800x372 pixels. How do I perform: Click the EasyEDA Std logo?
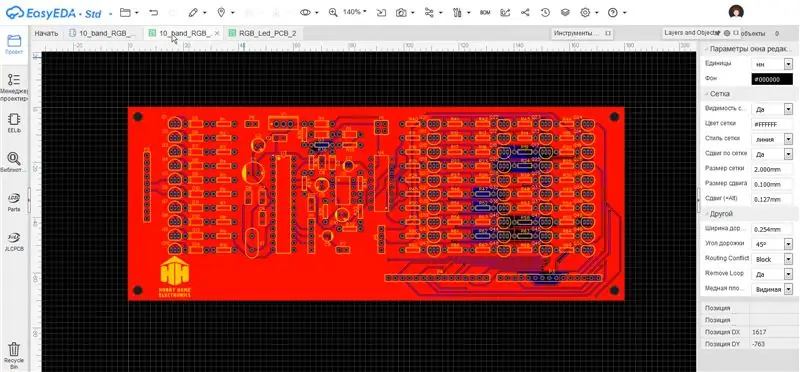tap(54, 13)
